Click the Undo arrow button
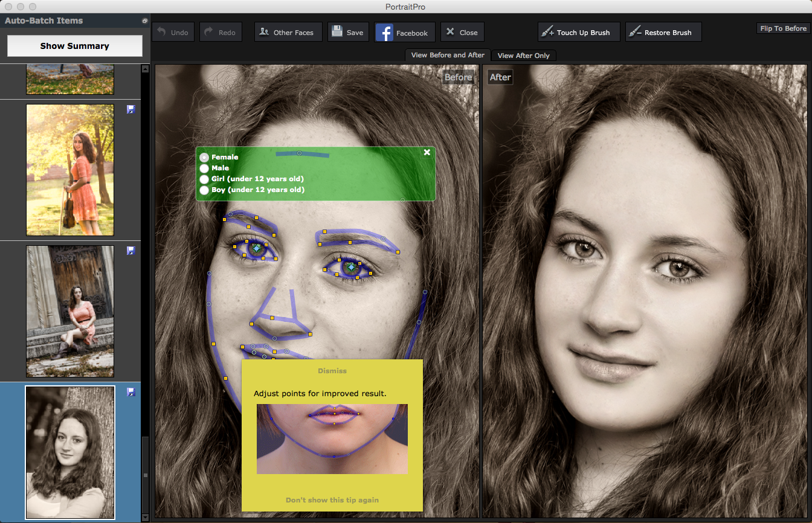 pos(173,32)
